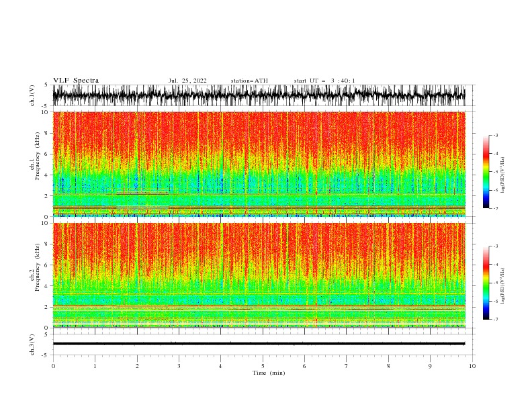Click tick label "1" on the Time axis
Viewport: 532px width, 411px height.
tap(95, 366)
